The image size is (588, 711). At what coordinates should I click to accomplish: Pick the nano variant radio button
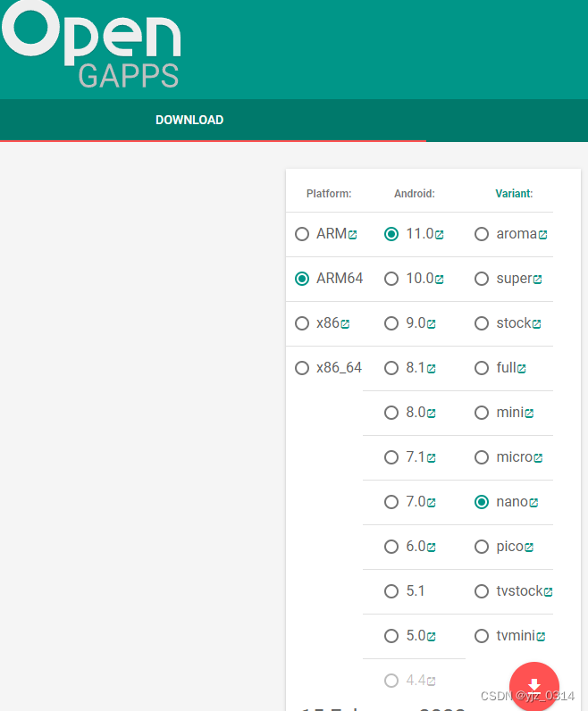(482, 502)
